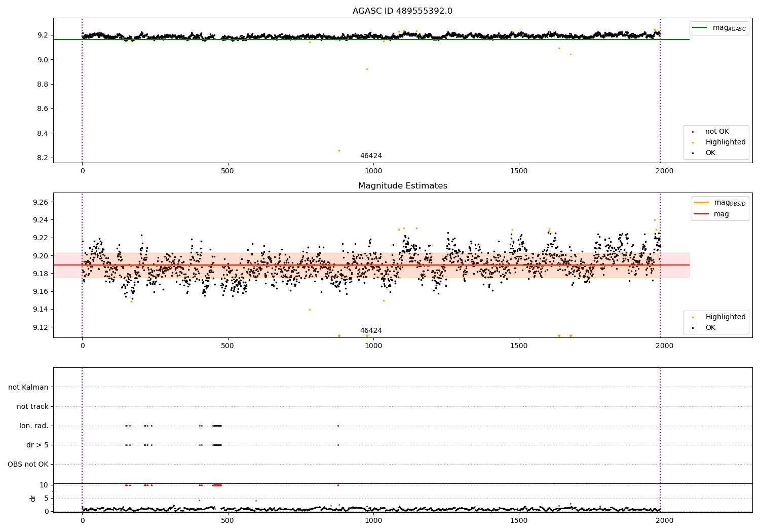This screenshot has height=532, width=760.
Task: Click the '9.18' y-axis tick label
Action: point(41,274)
